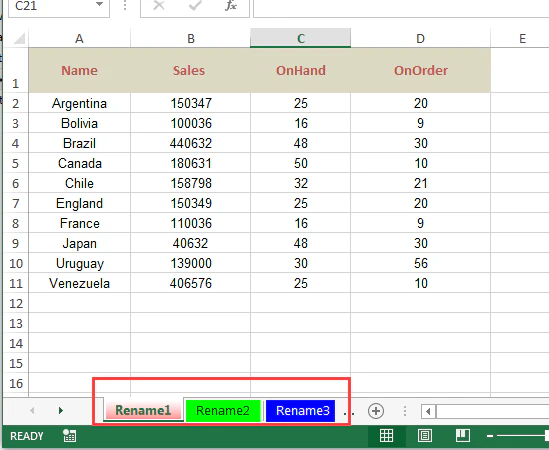This screenshot has width=549, height=450.
Task: Click the Cancel entry X icon
Action: (159, 6)
